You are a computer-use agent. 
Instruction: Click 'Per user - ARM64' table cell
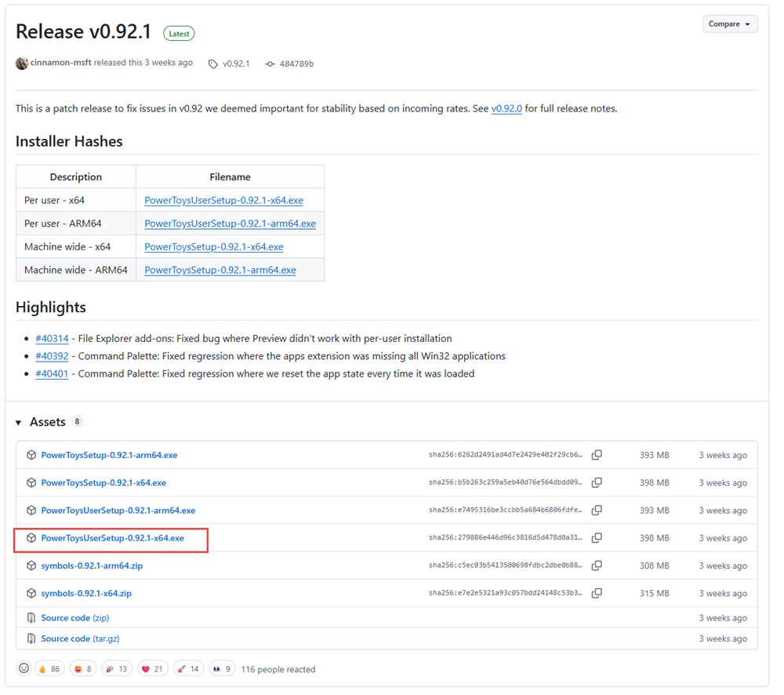pyautogui.click(x=76, y=224)
